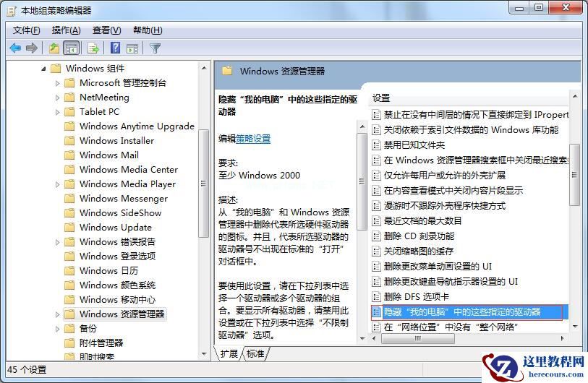Expand the Tablet PC tree node
Screen dimensions: 588x383
point(57,112)
